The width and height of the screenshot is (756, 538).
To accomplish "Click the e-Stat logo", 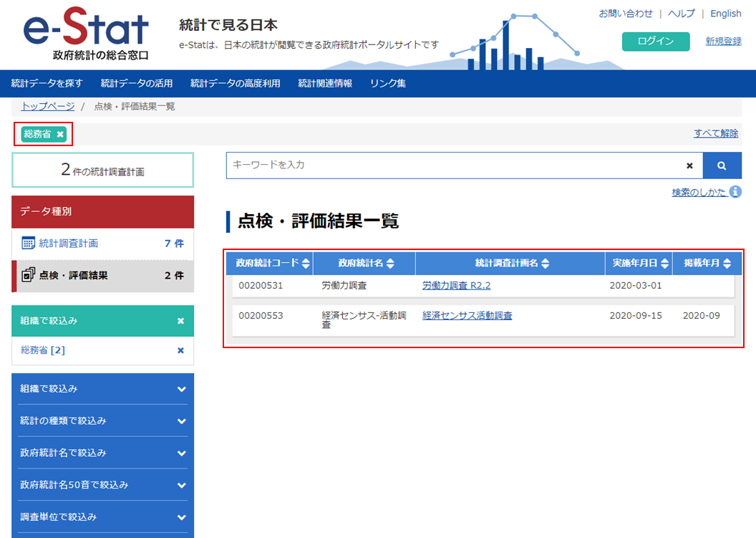I will [86, 34].
